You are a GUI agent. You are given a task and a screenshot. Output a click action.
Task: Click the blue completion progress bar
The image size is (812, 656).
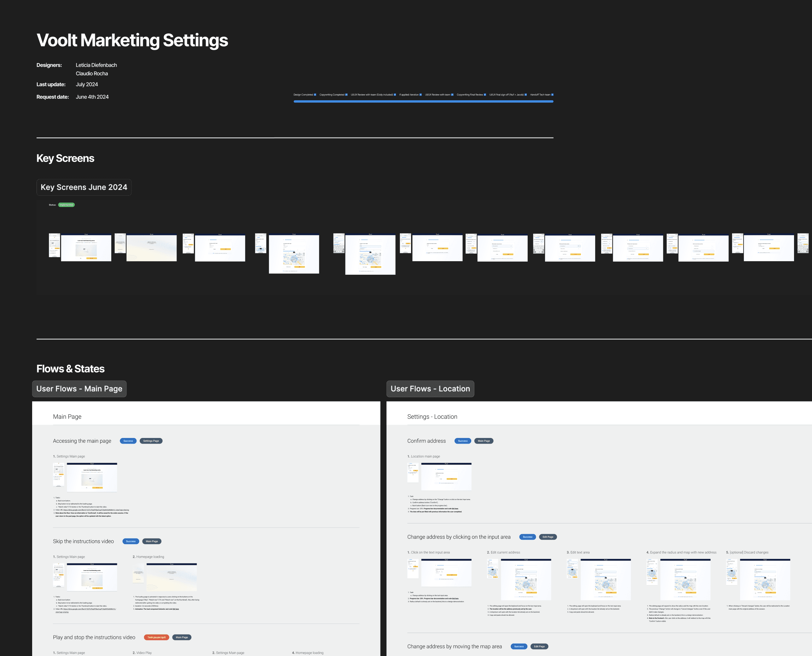click(423, 101)
